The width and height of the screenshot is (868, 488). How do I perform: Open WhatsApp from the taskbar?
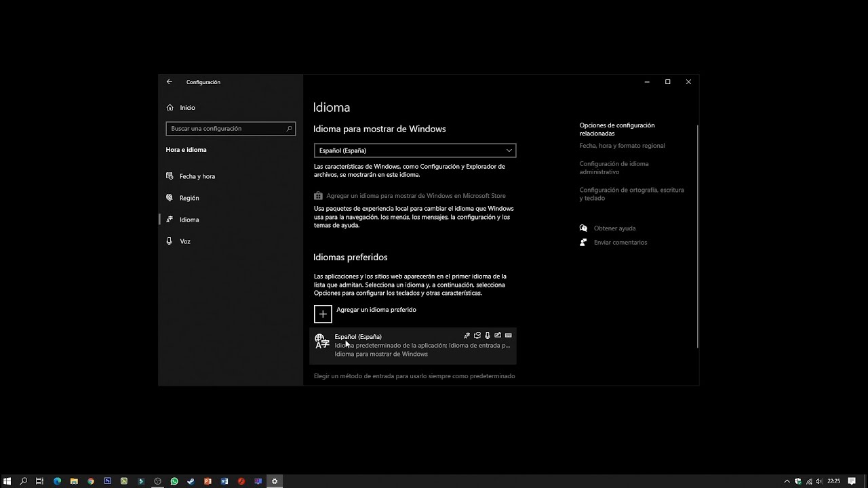click(x=174, y=481)
